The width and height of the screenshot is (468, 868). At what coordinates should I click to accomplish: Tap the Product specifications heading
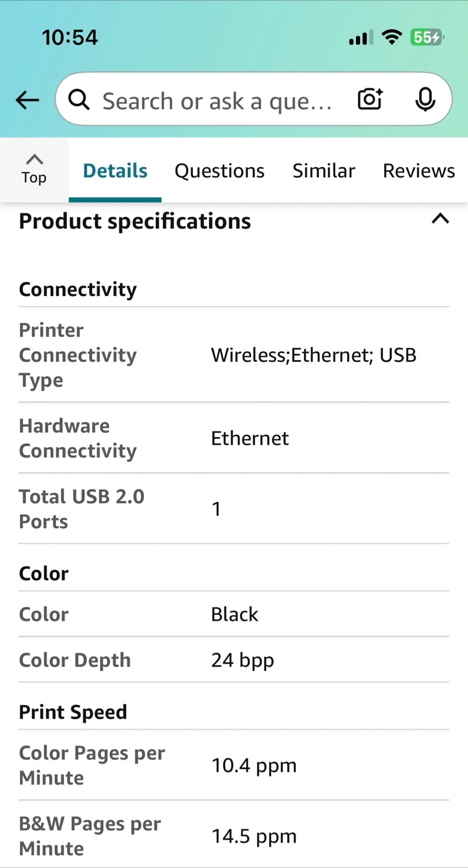pyautogui.click(x=135, y=221)
